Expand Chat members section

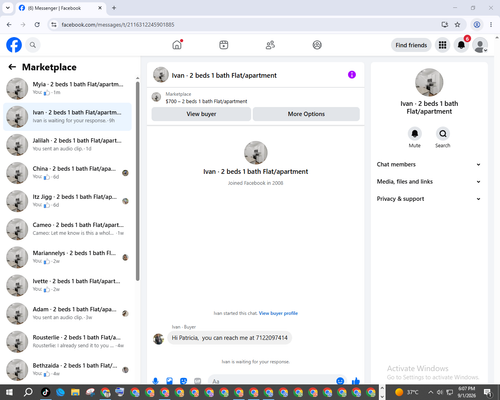(429, 164)
